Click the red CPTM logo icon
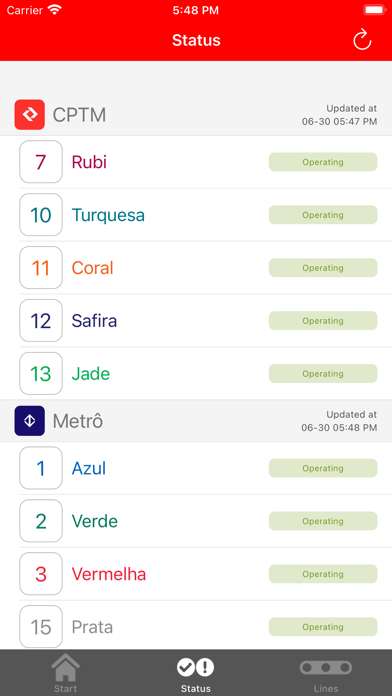 pos(30,115)
